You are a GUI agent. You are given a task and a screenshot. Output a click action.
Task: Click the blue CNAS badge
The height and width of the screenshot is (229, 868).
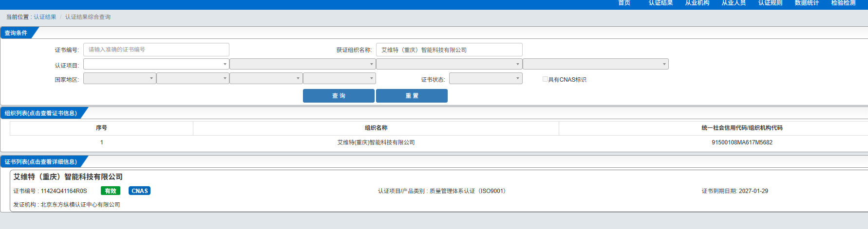click(x=139, y=191)
